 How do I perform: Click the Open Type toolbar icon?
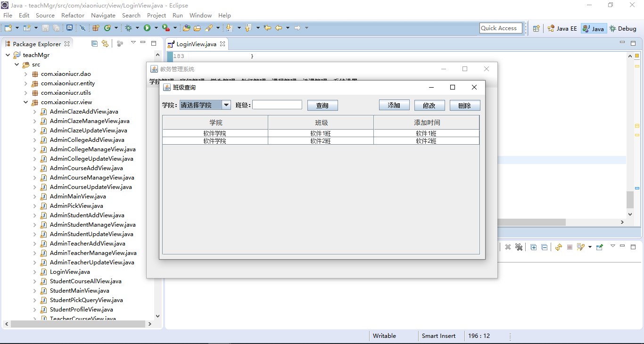click(186, 28)
